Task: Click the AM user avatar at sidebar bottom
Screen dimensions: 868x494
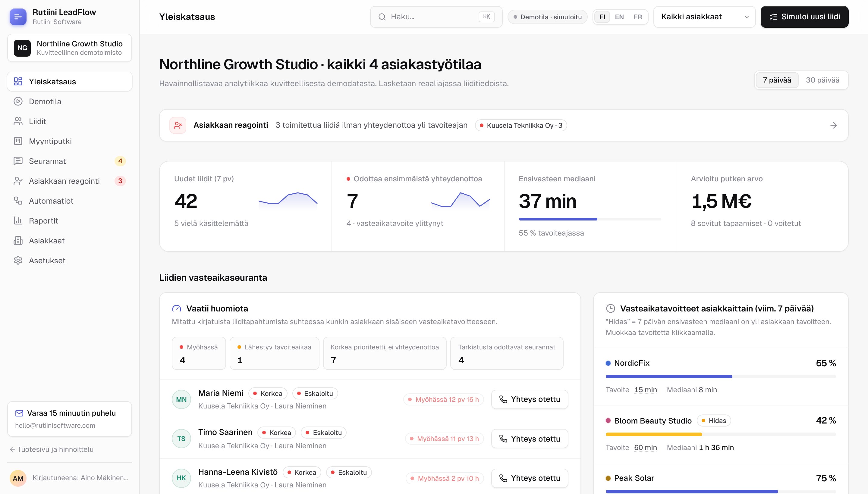Action: 18,478
